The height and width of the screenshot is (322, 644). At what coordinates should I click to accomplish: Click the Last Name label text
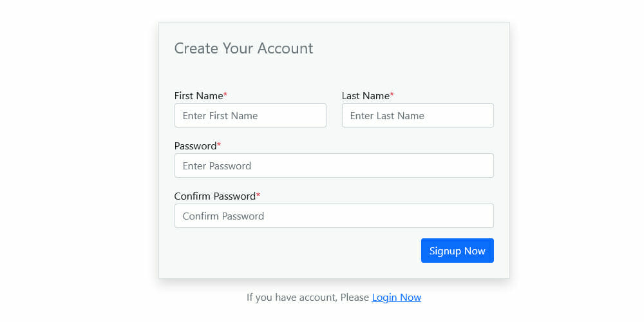point(365,96)
